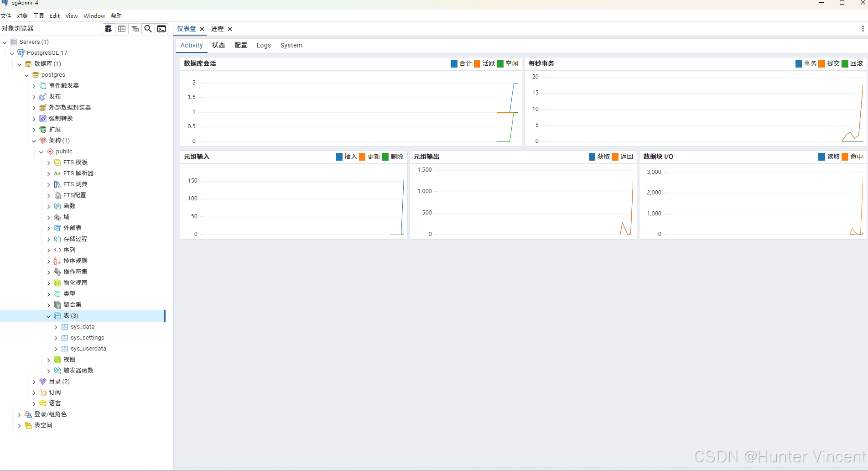Image resolution: width=868 pixels, height=471 pixels.
Task: Launch the PSQL terminal icon
Action: (161, 28)
